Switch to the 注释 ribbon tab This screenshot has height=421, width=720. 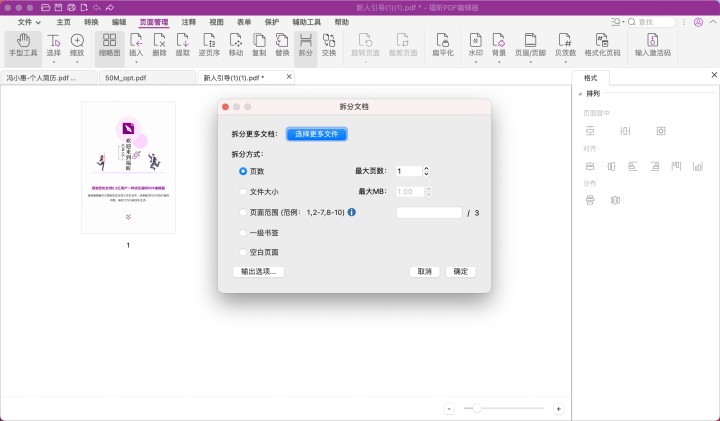pyautogui.click(x=189, y=21)
